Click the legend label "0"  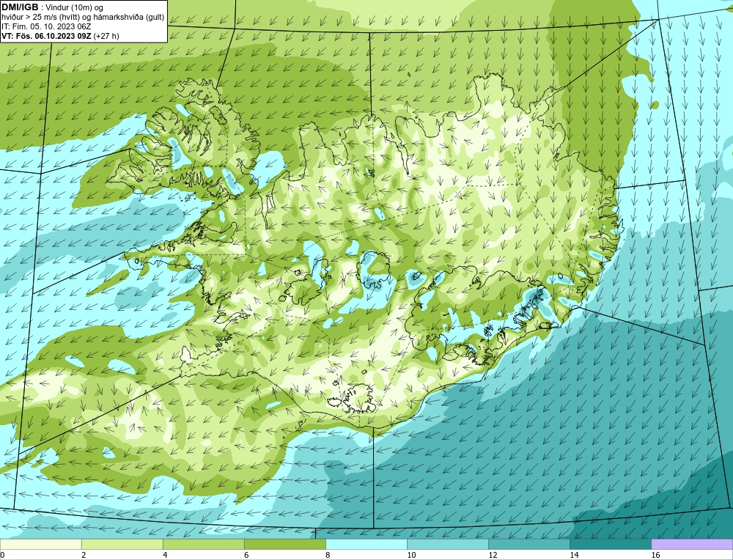[2, 555]
